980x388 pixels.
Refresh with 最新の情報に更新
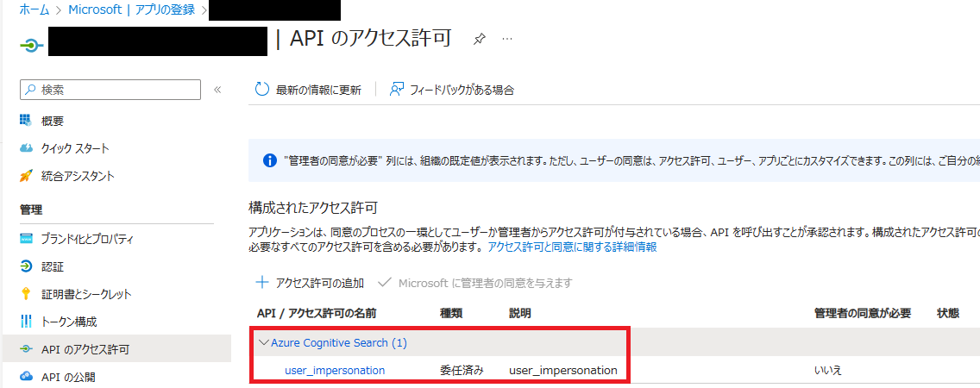pos(308,90)
